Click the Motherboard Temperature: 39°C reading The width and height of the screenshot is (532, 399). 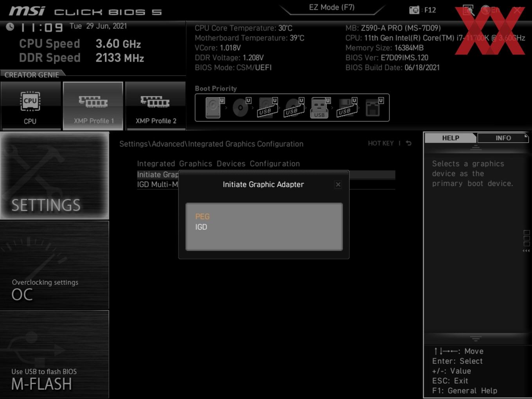(250, 38)
